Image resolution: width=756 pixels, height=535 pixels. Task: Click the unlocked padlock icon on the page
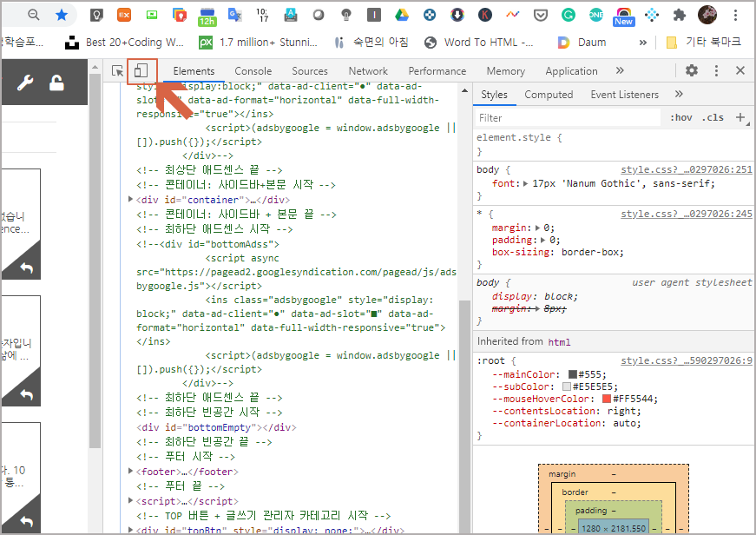click(x=56, y=83)
